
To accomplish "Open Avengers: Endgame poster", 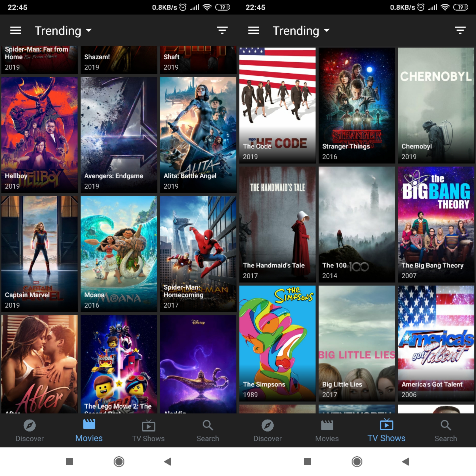I will tap(119, 135).
